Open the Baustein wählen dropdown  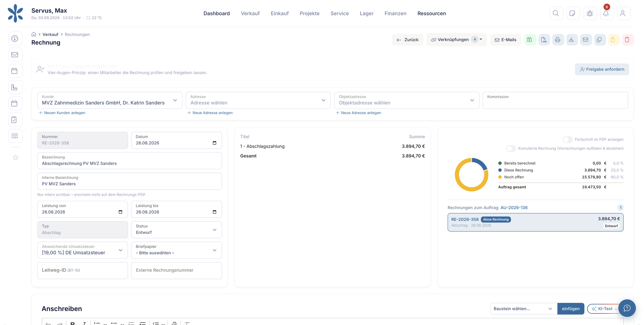pyautogui.click(x=524, y=309)
